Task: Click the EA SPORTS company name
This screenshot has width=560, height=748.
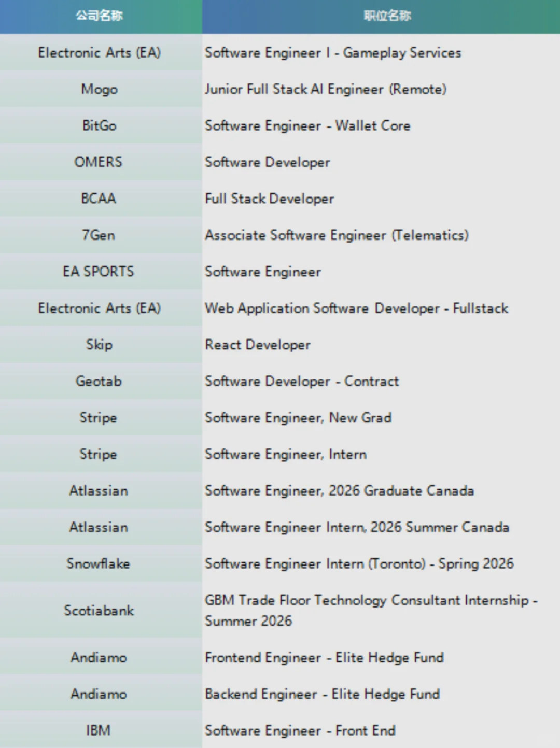Action: 99,272
